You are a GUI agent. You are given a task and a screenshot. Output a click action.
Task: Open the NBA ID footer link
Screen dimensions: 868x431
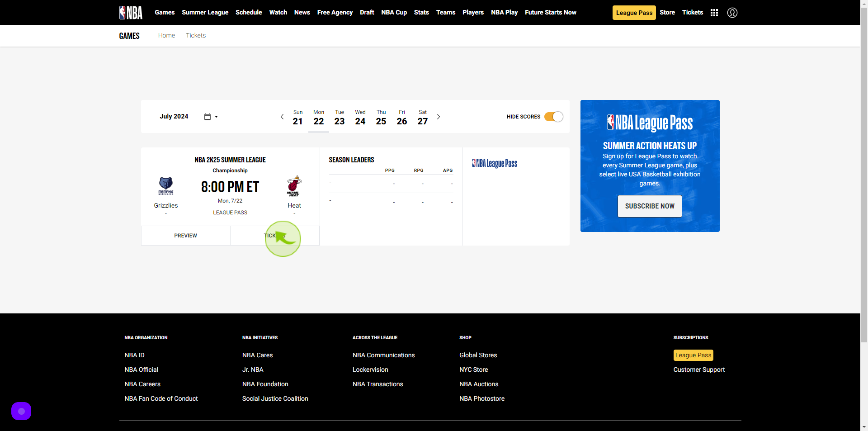135,355
